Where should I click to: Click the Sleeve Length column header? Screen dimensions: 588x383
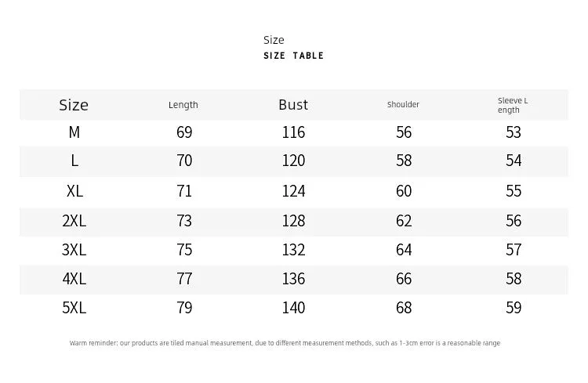click(513, 105)
